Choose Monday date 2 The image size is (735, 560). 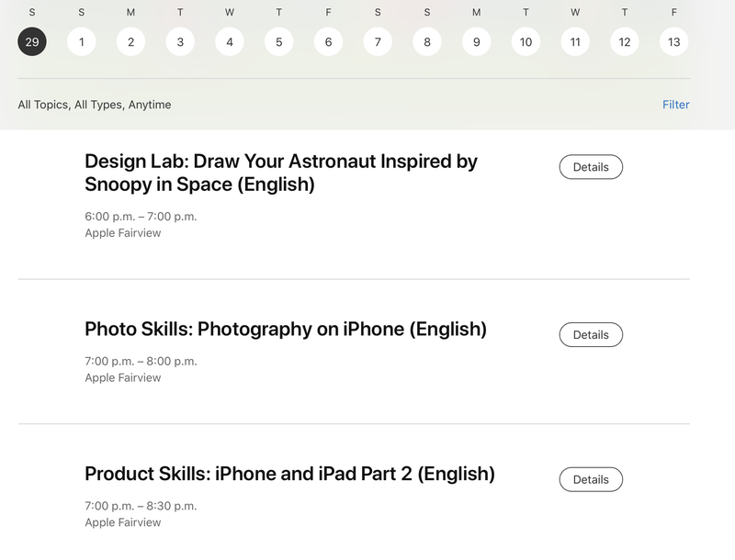[x=130, y=41]
